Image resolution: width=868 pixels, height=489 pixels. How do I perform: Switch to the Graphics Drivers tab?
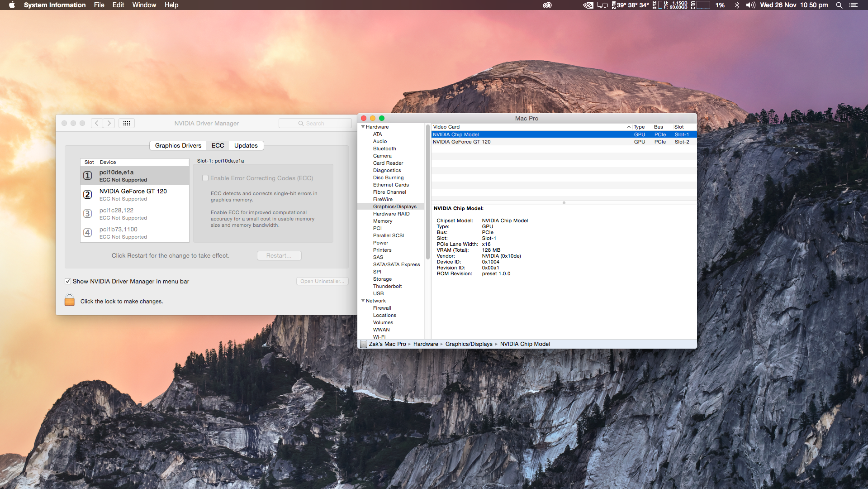point(178,145)
